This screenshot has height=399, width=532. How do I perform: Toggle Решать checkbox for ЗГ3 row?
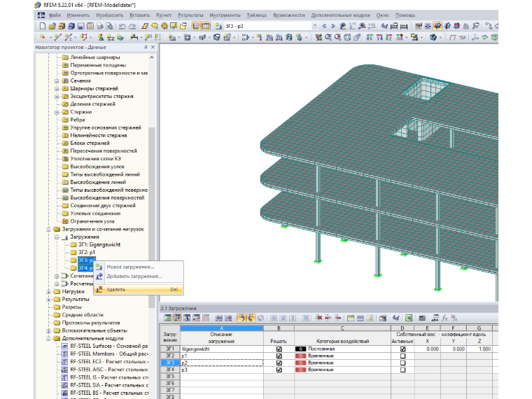click(x=279, y=363)
